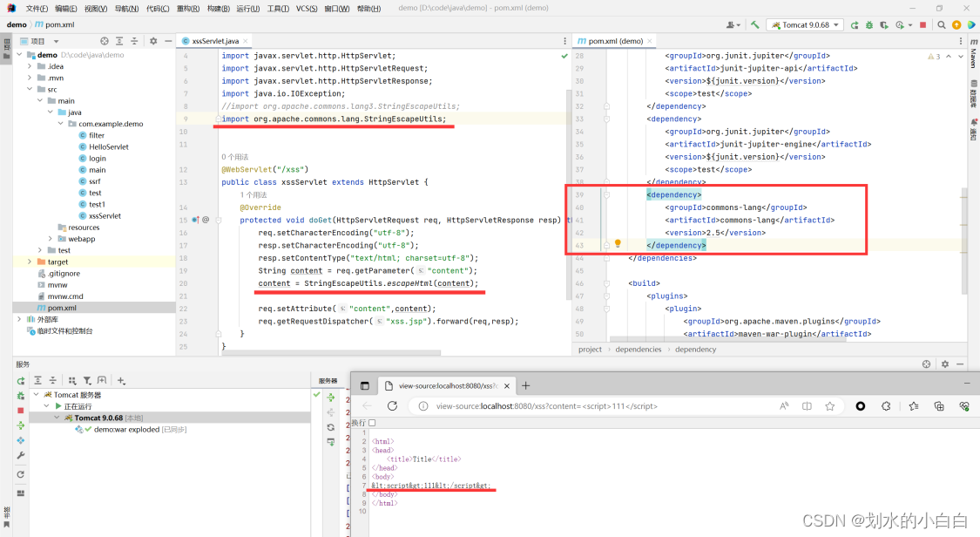Expand all services in Services toolbar
Screen dimensions: 980x537
(x=38, y=381)
